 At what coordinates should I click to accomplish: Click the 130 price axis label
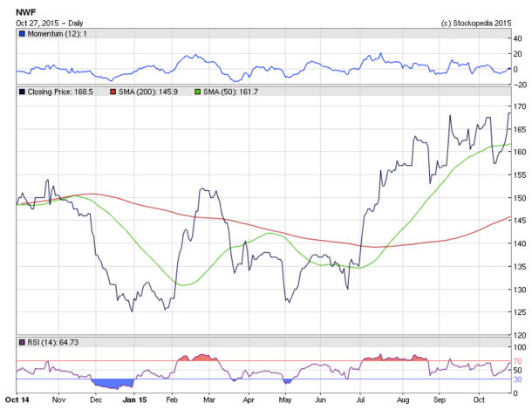click(x=520, y=290)
